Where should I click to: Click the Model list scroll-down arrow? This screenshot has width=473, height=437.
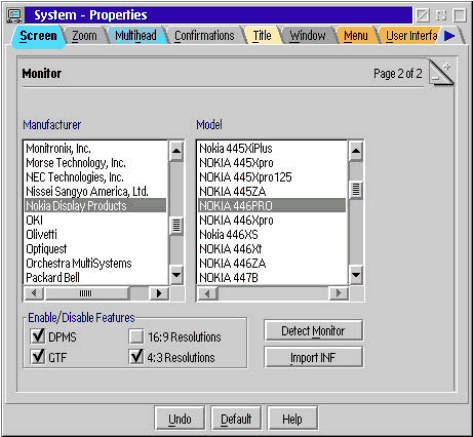click(356, 275)
